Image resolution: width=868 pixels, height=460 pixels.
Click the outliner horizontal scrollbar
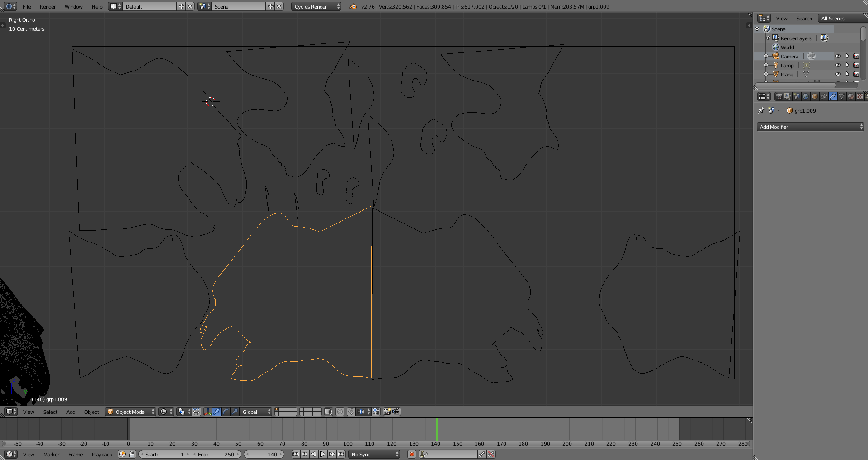pos(796,85)
